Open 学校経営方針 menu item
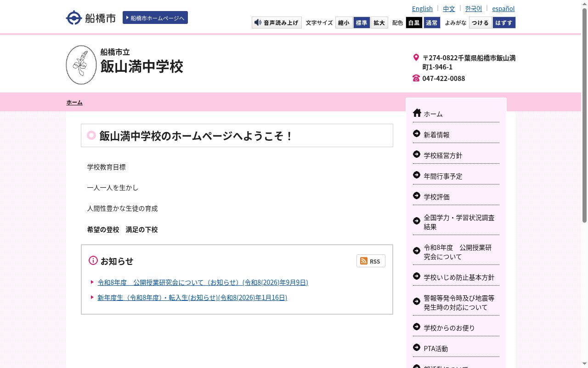The width and height of the screenshot is (588, 368). point(443,155)
